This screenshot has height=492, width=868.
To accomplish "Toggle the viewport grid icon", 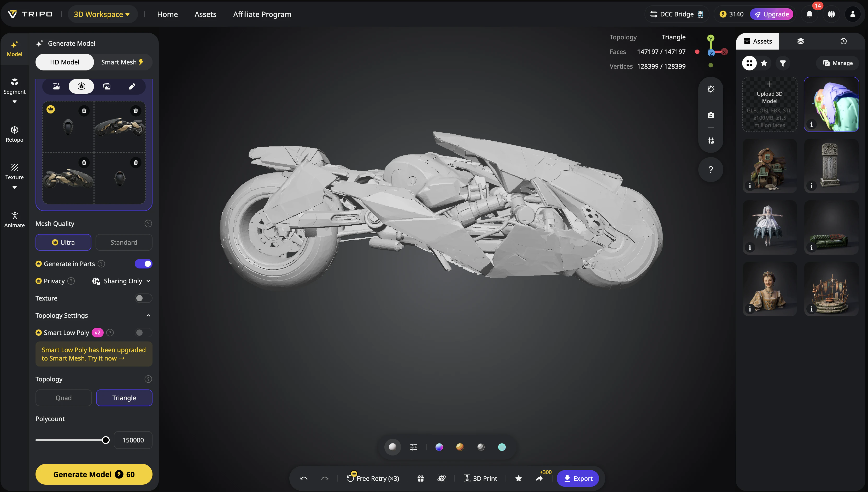I will click(x=711, y=141).
